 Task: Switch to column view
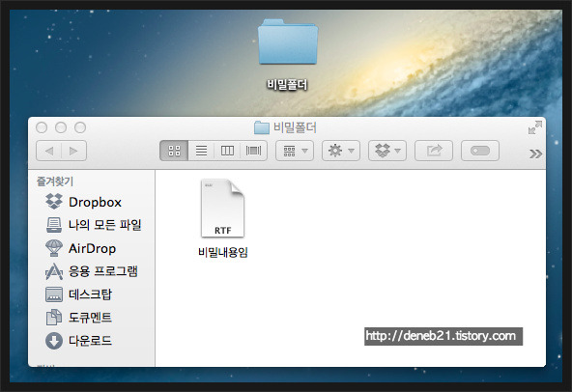[227, 151]
